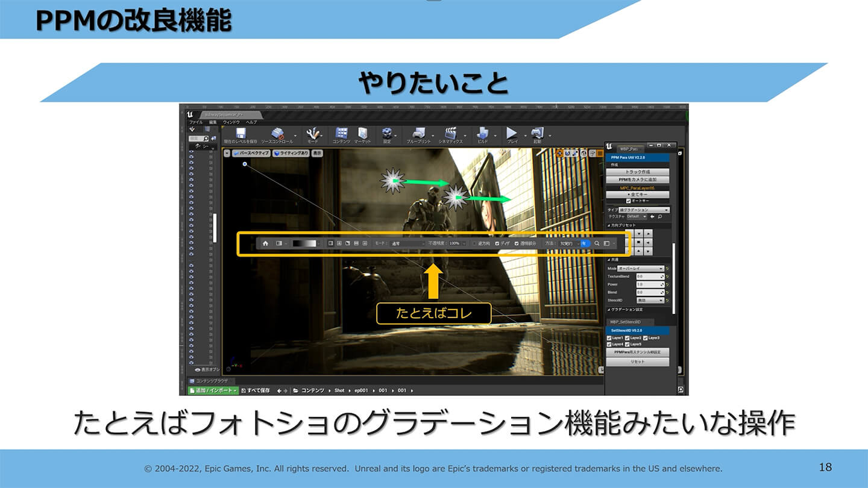Click the Launch (起動) toolbar icon
The height and width of the screenshot is (488, 868).
[537, 133]
